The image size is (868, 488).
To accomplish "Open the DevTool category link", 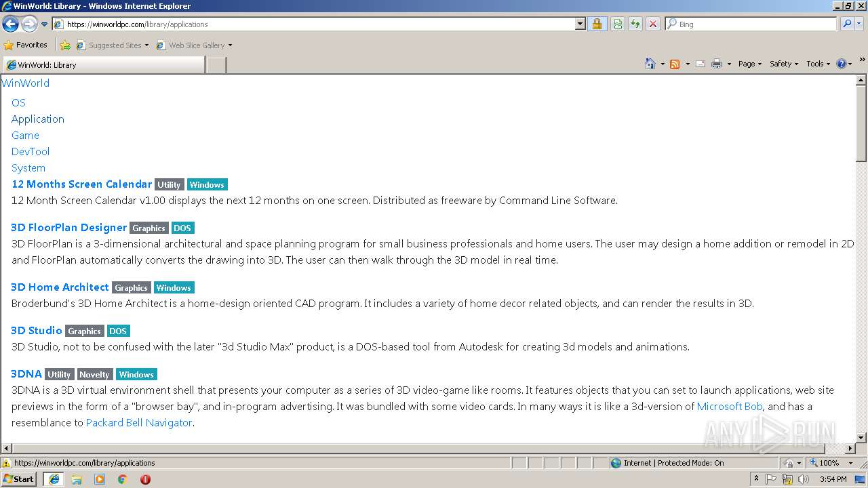I will tap(31, 152).
